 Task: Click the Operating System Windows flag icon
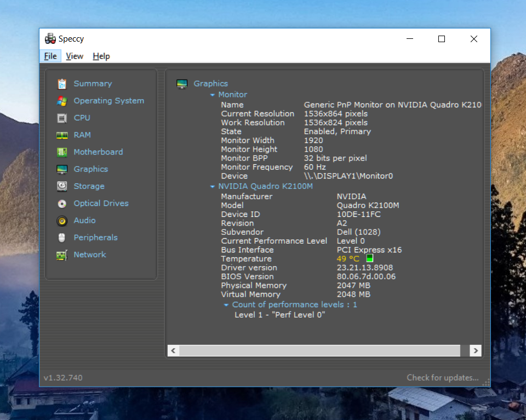point(62,101)
